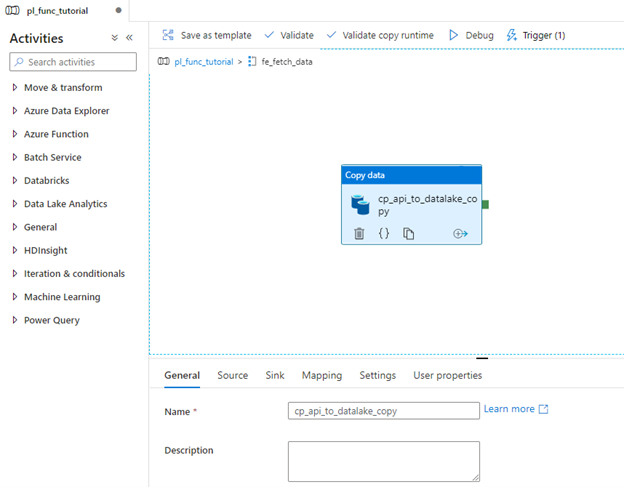Click Save as template icon
The width and height of the screenshot is (624, 487).
[168, 35]
